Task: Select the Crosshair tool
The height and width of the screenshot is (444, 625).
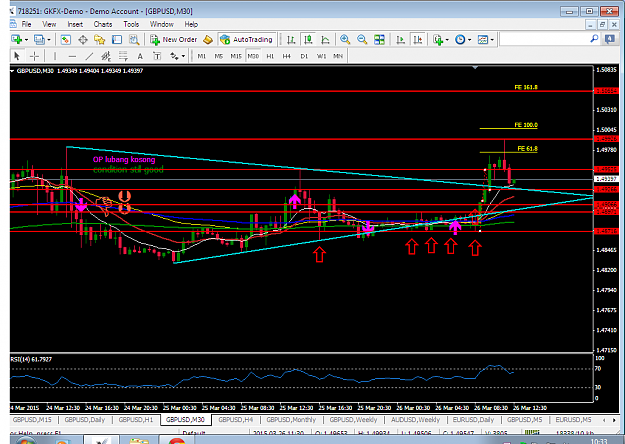Action: (x=34, y=56)
